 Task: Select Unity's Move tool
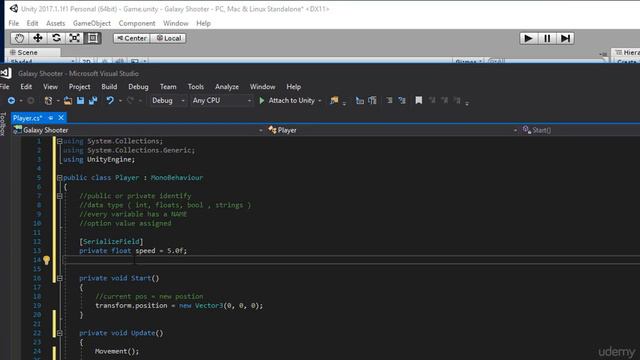pos(38,38)
